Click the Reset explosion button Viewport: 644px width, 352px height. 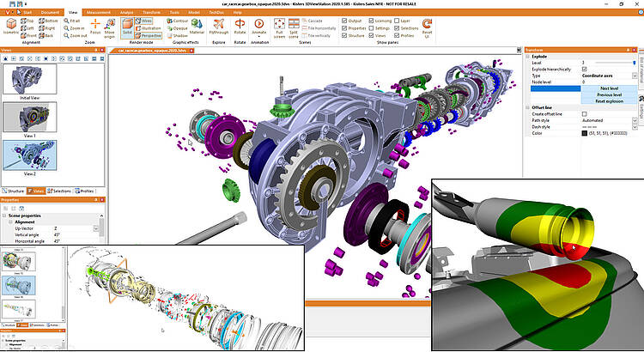coord(609,101)
